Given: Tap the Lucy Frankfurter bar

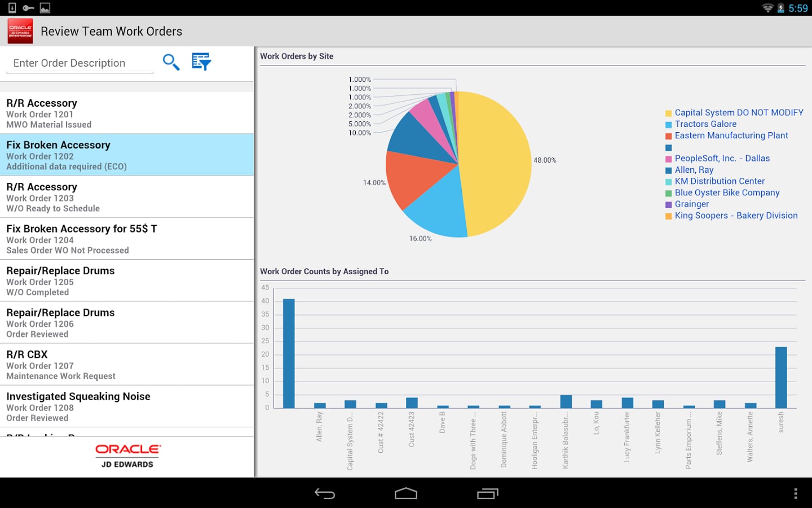Looking at the screenshot, I should (x=628, y=403).
